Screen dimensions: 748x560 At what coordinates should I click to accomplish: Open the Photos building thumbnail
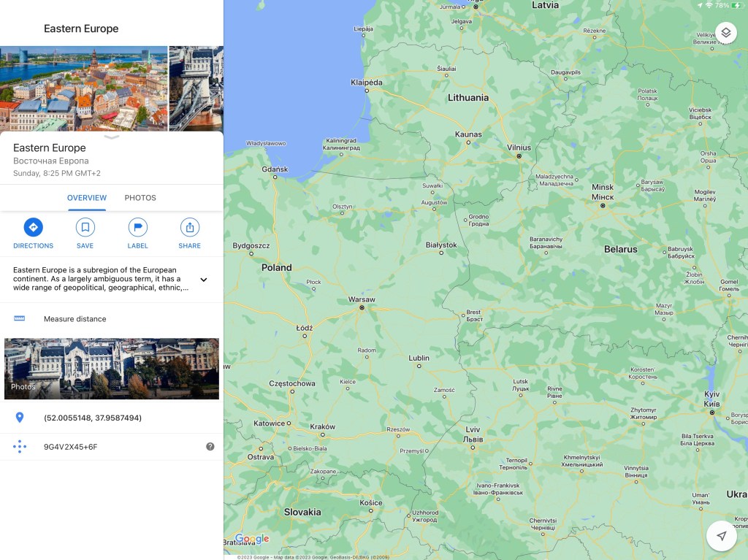click(x=112, y=369)
